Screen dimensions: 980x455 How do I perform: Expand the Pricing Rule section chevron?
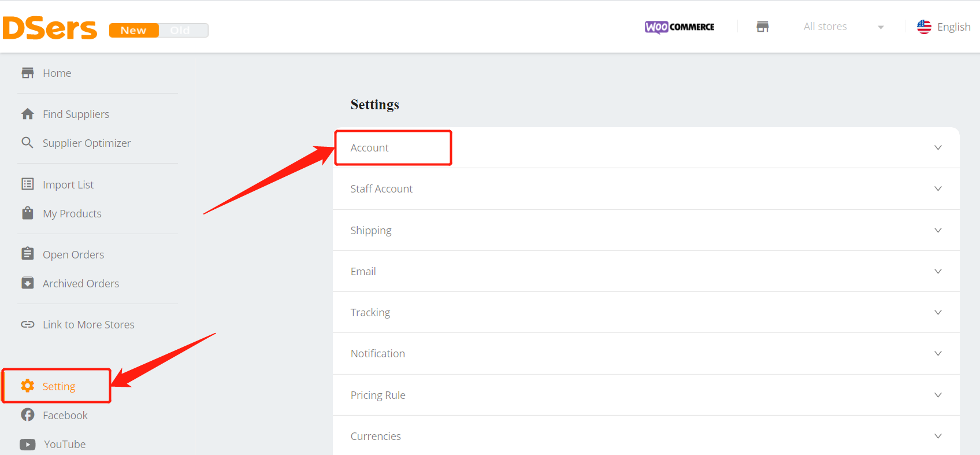pyautogui.click(x=938, y=395)
